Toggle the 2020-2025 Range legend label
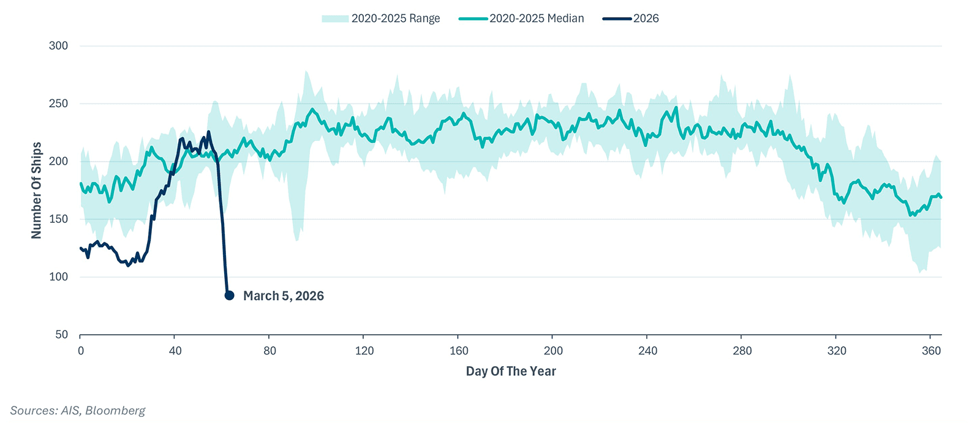Viewport: 980px width, 423px height. click(x=396, y=19)
